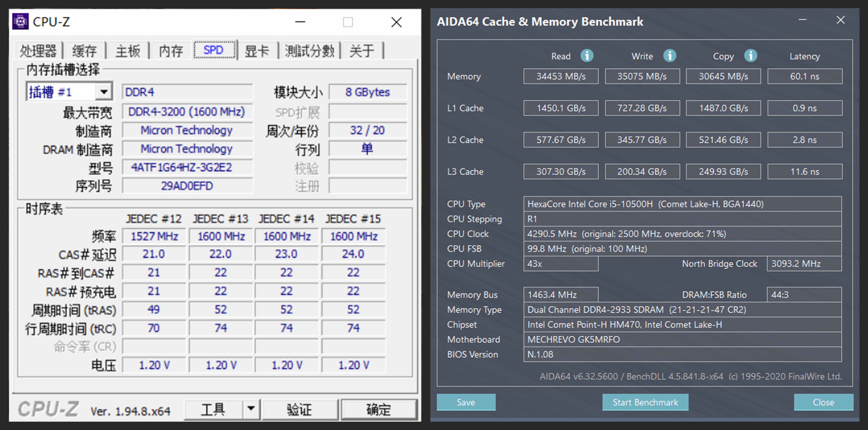Switch to the 主板 tab

click(x=128, y=51)
